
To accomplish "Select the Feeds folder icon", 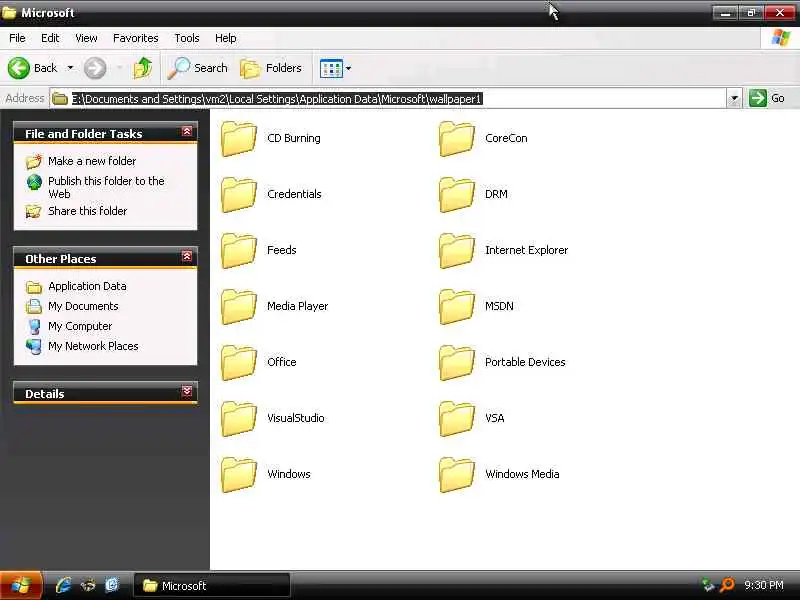I will (x=238, y=251).
